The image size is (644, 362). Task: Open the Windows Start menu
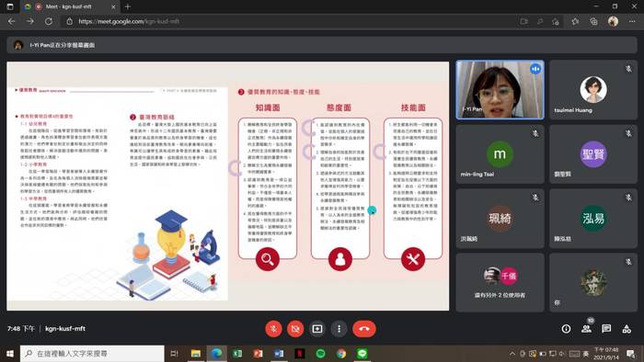pos(10,354)
